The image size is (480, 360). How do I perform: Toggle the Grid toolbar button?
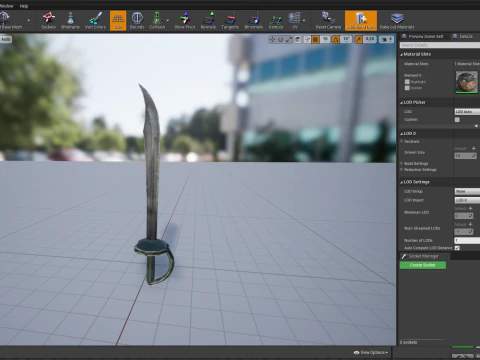click(x=118, y=21)
